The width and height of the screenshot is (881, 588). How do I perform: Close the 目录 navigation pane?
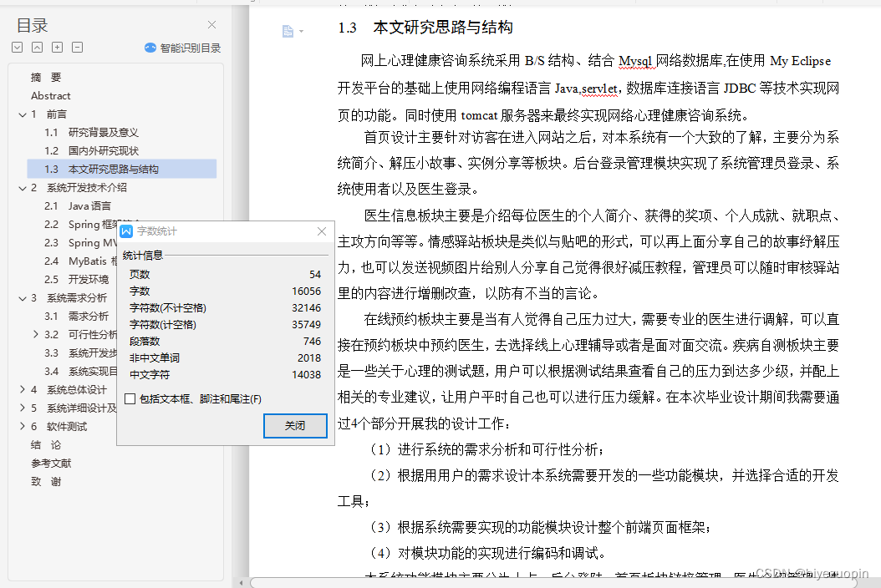pos(211,25)
